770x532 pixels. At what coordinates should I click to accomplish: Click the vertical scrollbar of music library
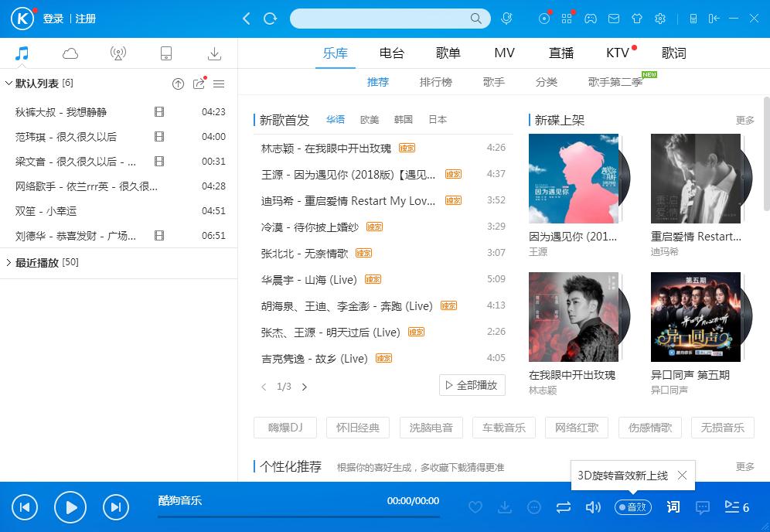tap(766, 153)
